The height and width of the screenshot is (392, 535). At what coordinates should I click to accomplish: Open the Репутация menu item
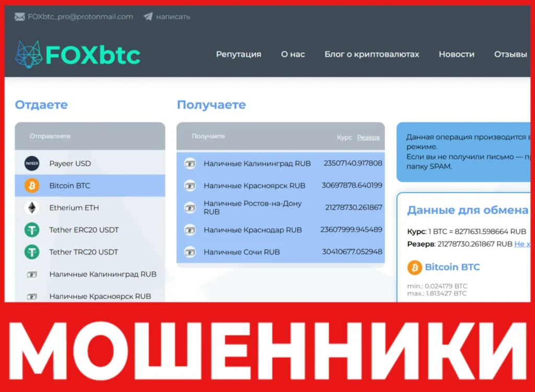coord(239,54)
